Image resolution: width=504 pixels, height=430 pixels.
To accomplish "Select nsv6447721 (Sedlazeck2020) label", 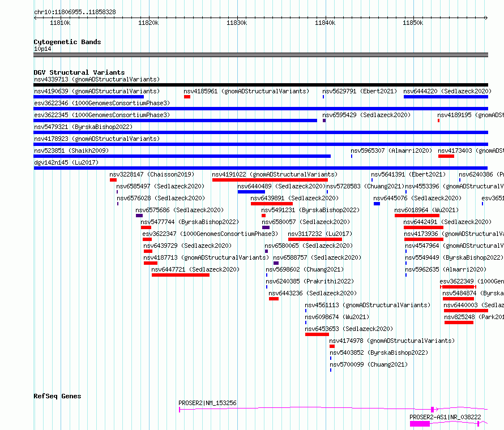I will pos(195,269).
